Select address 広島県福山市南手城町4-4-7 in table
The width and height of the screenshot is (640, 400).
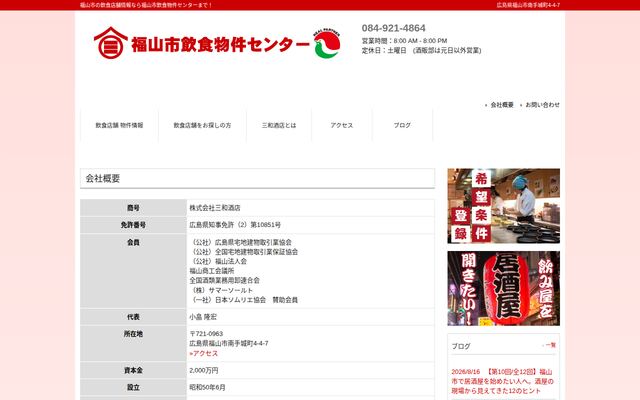(229, 343)
